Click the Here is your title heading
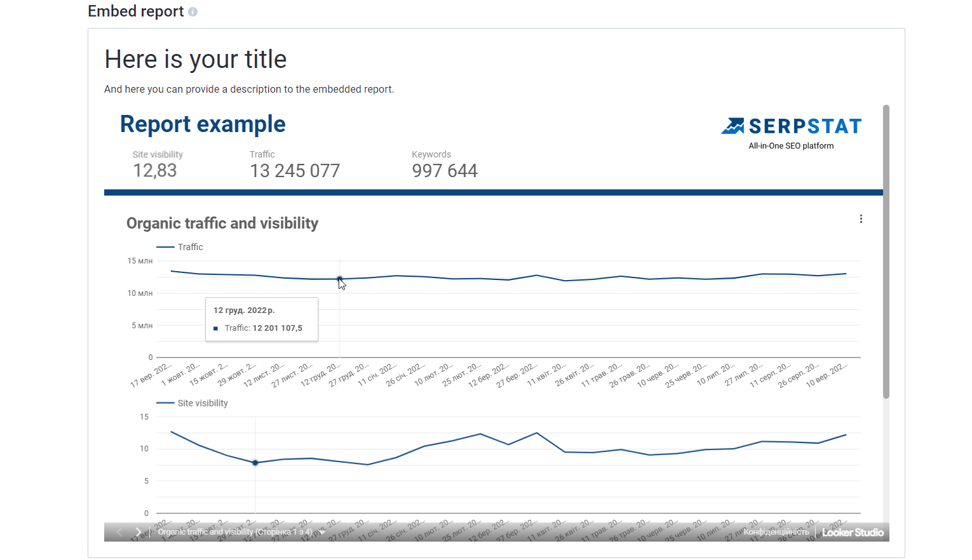This screenshot has height=560, width=972. tap(195, 59)
